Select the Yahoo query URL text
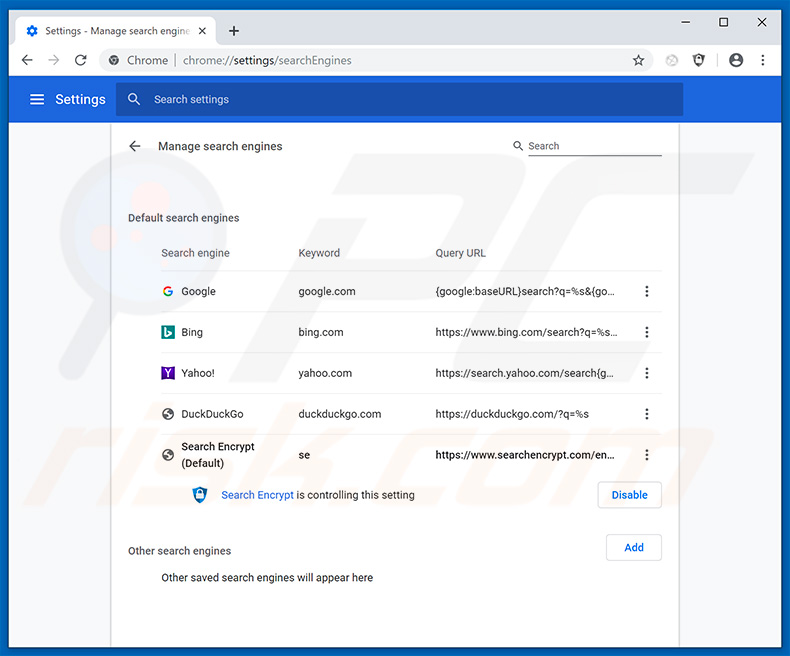790x656 pixels. (x=524, y=373)
